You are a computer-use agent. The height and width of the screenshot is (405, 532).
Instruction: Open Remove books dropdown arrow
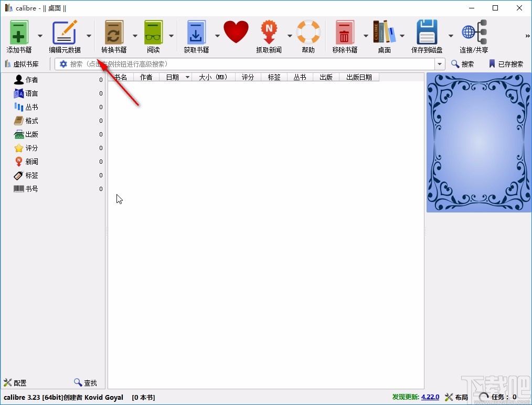[x=366, y=36]
